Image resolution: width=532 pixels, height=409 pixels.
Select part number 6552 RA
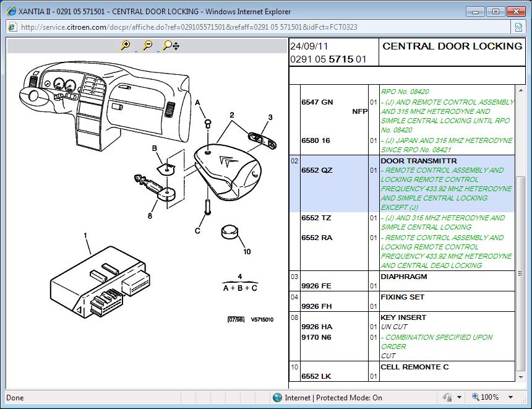(317, 238)
